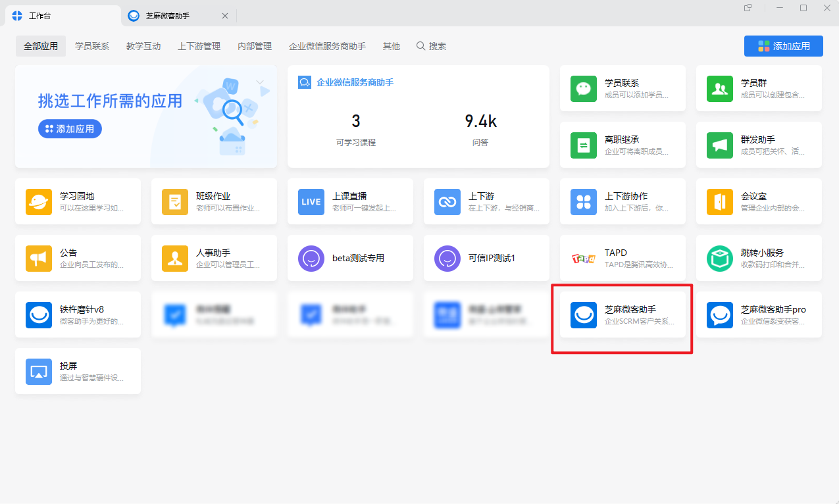Click the first blurred blue app card
Screen dimensions: 839x504
tap(214, 315)
